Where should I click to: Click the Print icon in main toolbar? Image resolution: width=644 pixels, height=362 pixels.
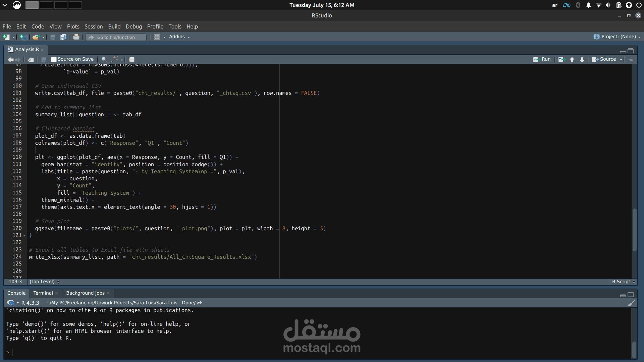click(76, 37)
